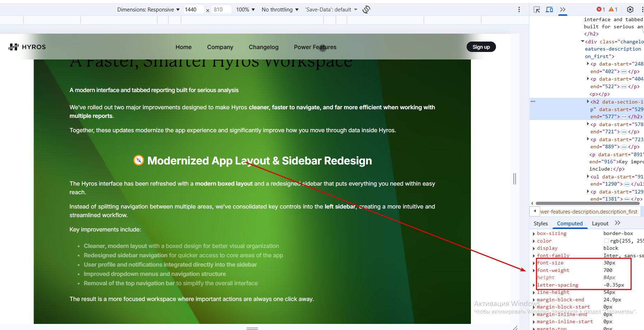Open Changelog in site navigation
The height and width of the screenshot is (330, 644).
(263, 47)
